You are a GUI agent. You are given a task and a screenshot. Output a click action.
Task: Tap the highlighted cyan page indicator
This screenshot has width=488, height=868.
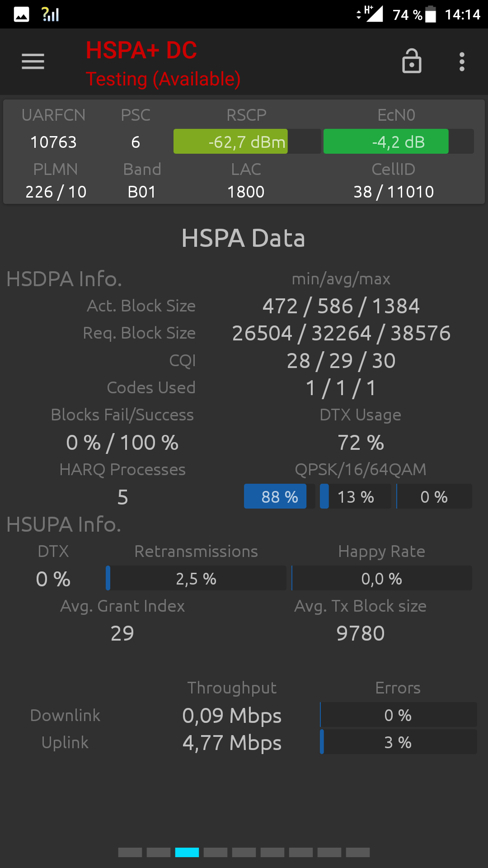tap(187, 852)
